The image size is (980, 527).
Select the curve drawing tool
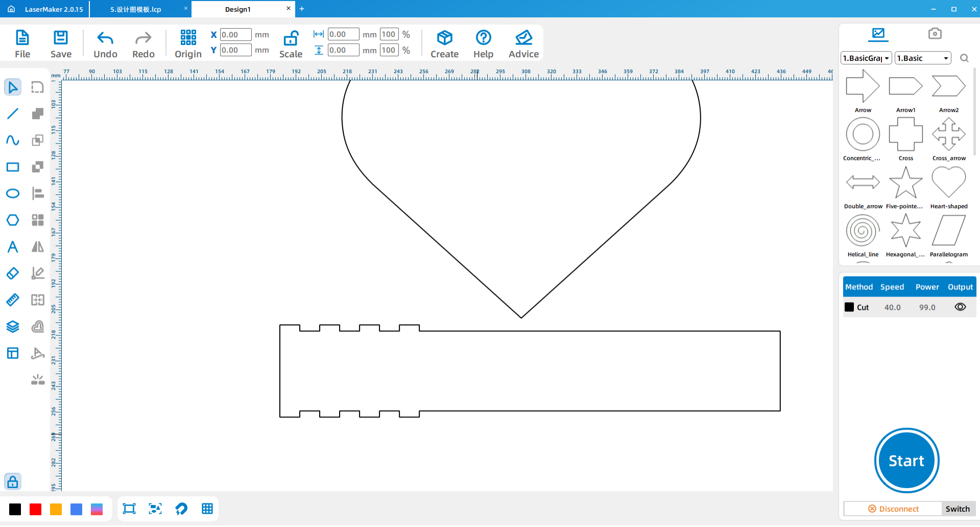point(13,140)
